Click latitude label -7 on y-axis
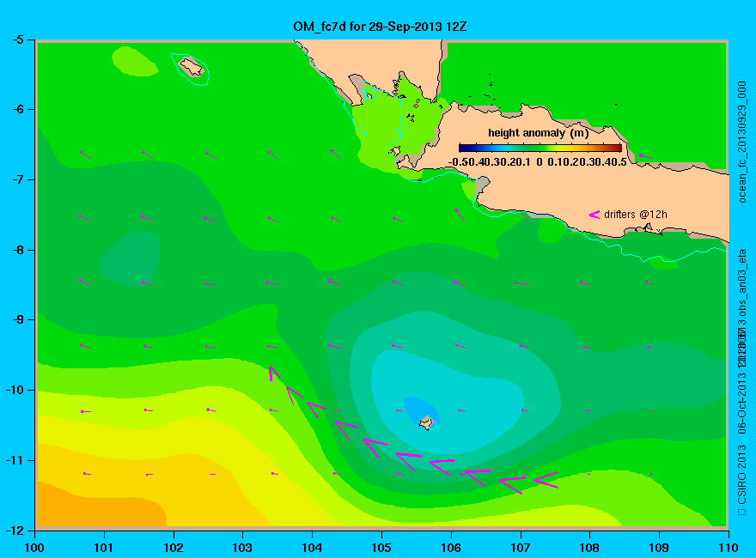756x558 pixels. point(17,179)
